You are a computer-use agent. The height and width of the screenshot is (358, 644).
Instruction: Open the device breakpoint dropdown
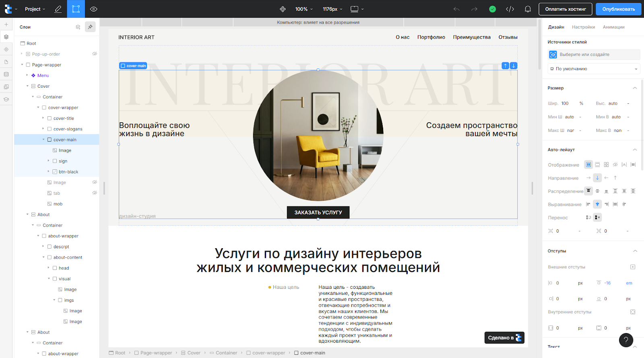(357, 9)
